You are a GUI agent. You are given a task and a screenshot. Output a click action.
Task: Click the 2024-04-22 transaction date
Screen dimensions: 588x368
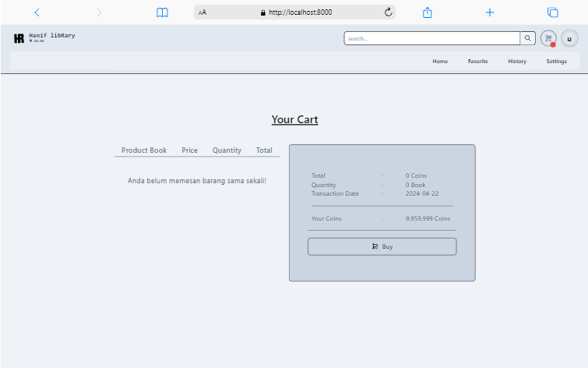coord(422,193)
